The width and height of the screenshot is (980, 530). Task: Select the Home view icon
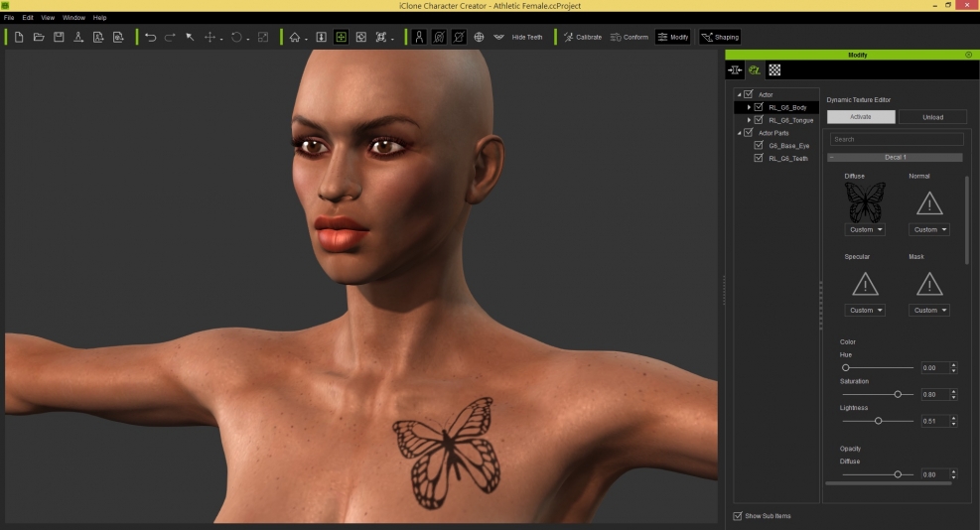pos(295,37)
